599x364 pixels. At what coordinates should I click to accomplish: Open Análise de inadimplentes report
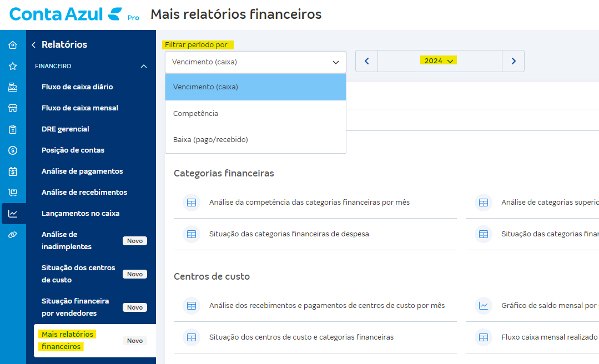(x=67, y=241)
